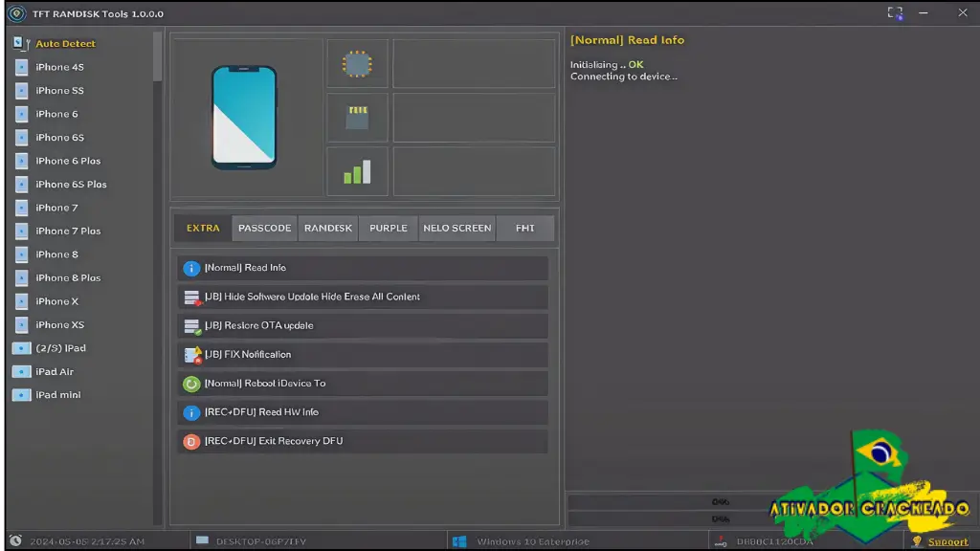Run [JB] FIX Notification
The width and height of the screenshot is (980, 551).
coord(363,354)
